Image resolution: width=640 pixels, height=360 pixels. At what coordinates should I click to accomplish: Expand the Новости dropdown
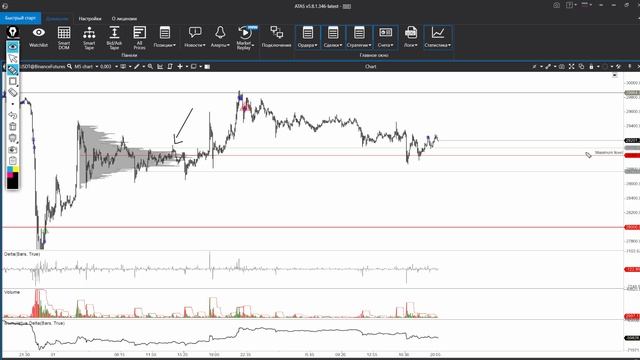point(195,38)
